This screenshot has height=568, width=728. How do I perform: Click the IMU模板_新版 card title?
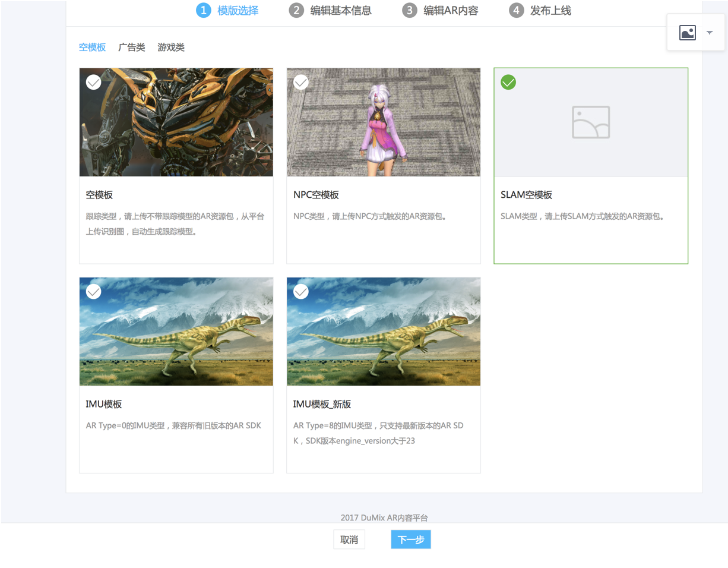[x=322, y=404]
